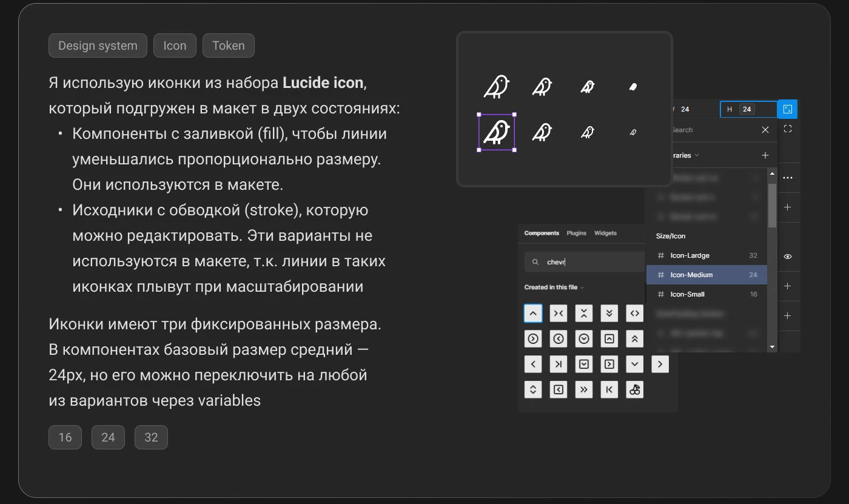
Task: Select the circled chevron-down icon component
Action: (x=584, y=338)
